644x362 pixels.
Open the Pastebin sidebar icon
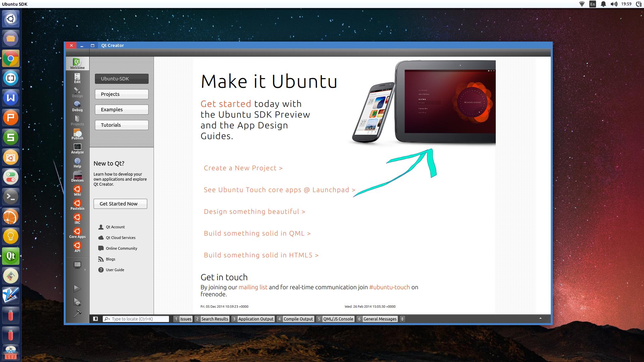(77, 205)
